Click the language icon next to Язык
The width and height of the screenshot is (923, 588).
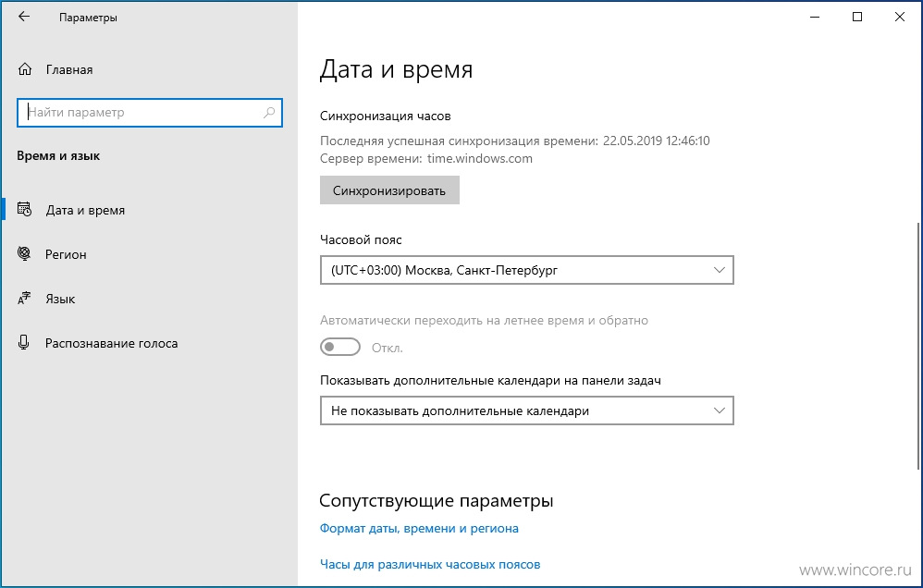(24, 299)
